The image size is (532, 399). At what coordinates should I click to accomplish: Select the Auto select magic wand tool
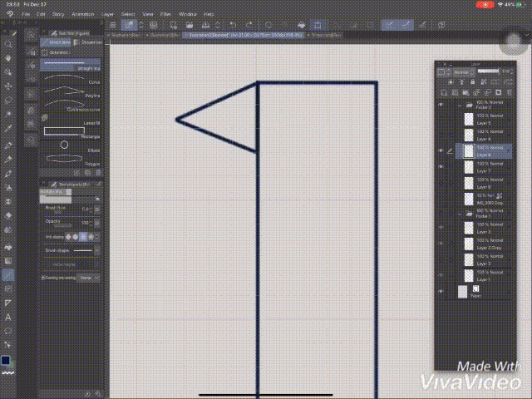(x=8, y=114)
